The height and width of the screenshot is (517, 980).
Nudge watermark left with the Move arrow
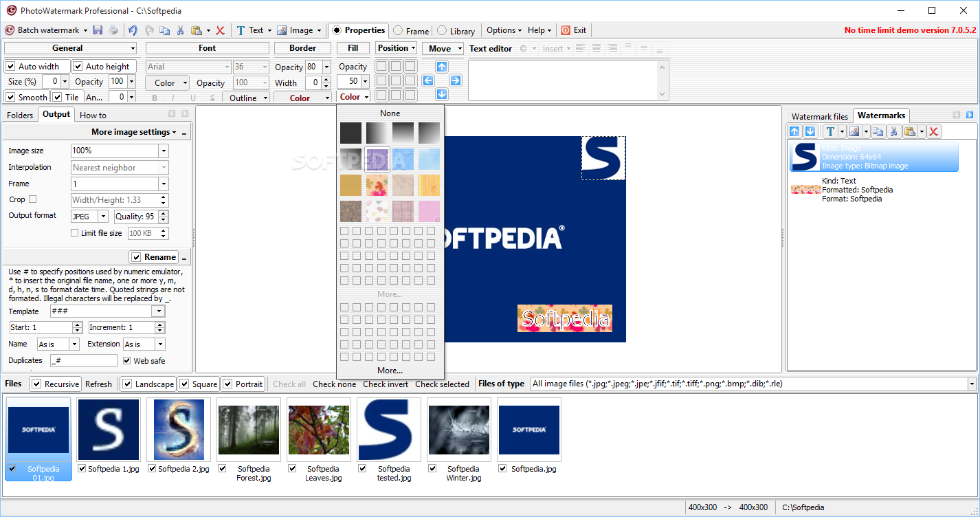(x=428, y=80)
